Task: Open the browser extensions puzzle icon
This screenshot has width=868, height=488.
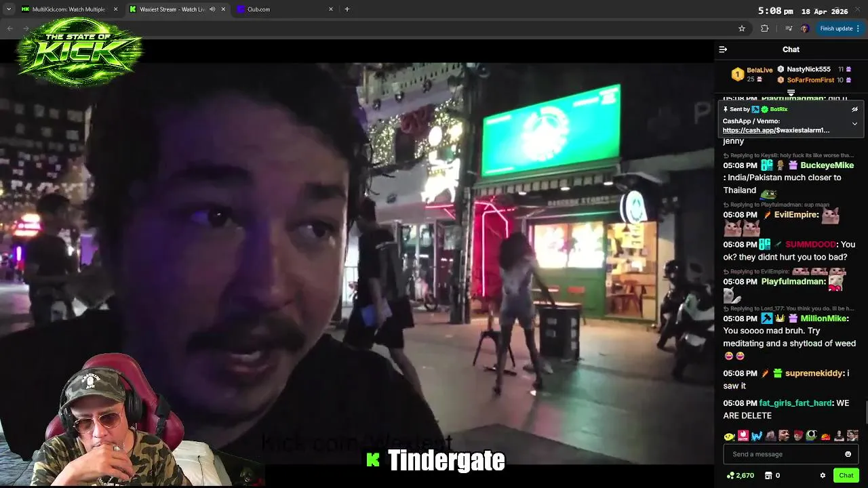Action: [x=765, y=28]
